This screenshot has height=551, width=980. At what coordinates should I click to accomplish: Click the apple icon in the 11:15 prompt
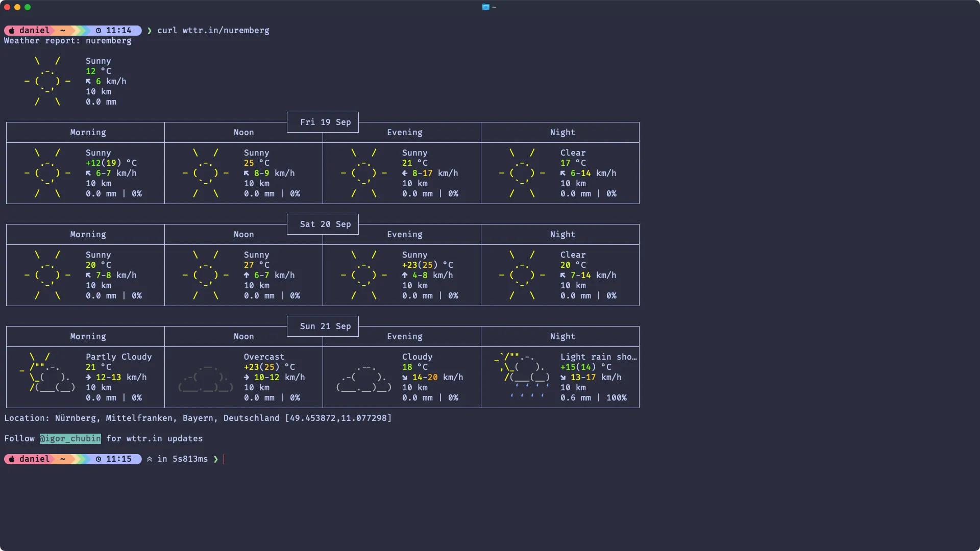[12, 459]
